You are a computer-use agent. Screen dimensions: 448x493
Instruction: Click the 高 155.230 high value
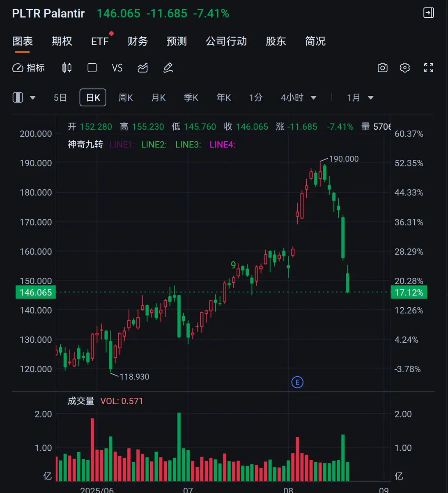click(142, 127)
